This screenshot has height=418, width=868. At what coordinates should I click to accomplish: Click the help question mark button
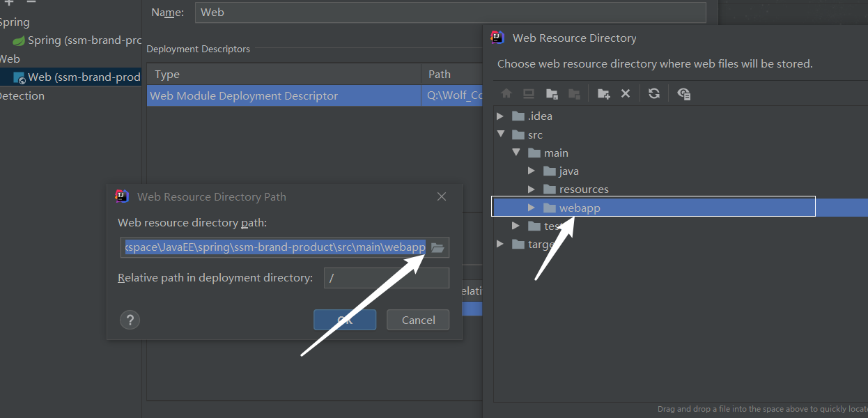point(130,320)
